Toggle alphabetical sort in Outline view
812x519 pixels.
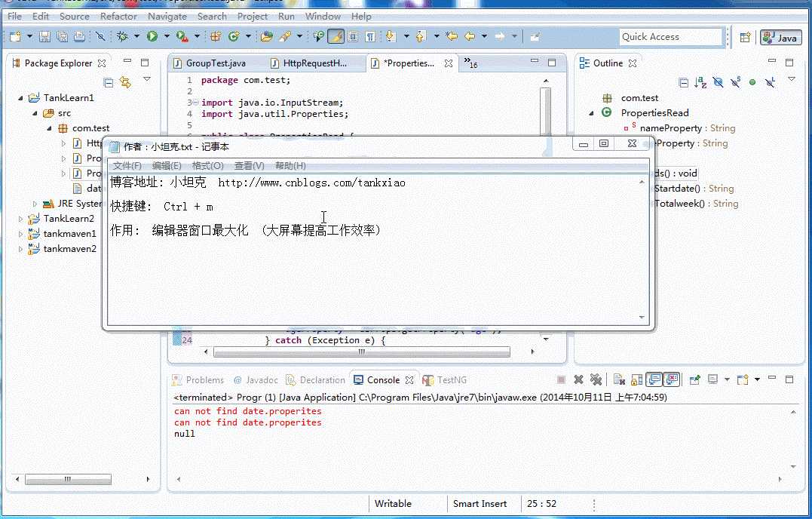click(699, 83)
